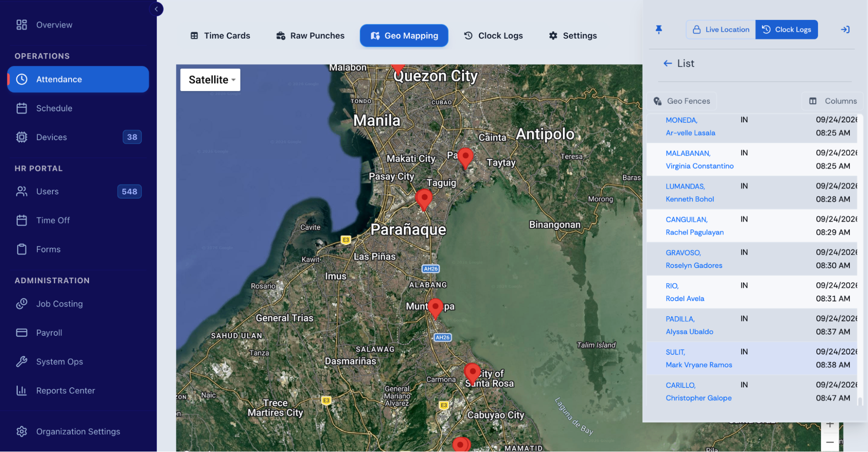Zoom out the map with minus button
Image resolution: width=868 pixels, height=452 pixels.
pos(830,442)
